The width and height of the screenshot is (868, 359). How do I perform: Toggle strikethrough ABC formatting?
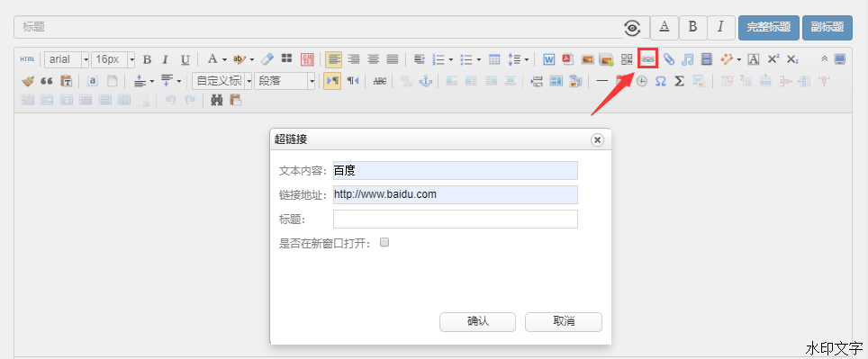coord(380,81)
